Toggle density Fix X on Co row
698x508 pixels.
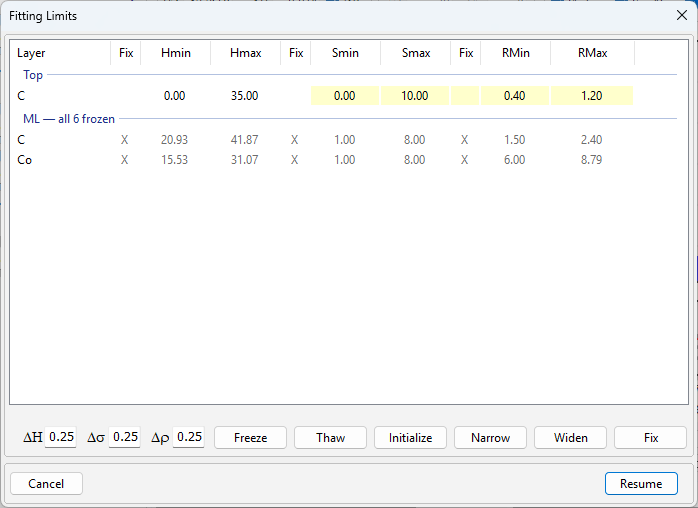click(x=465, y=160)
